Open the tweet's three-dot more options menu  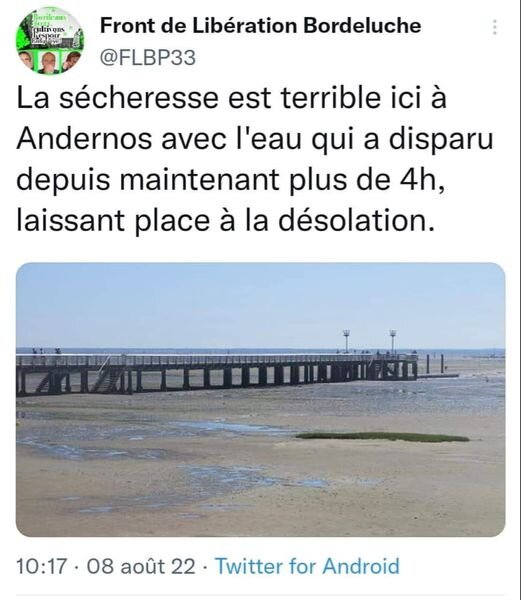click(495, 27)
